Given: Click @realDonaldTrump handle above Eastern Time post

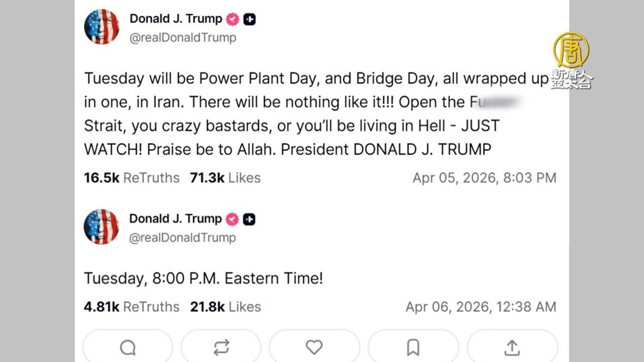Looking at the screenshot, I should point(182,238).
